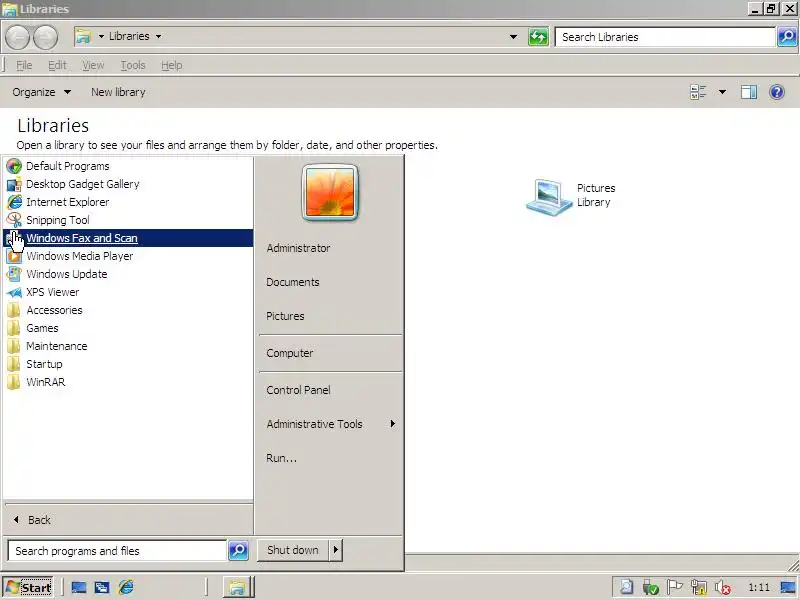Image resolution: width=800 pixels, height=600 pixels.
Task: Open Windows Fax and Scan
Action: click(128, 238)
